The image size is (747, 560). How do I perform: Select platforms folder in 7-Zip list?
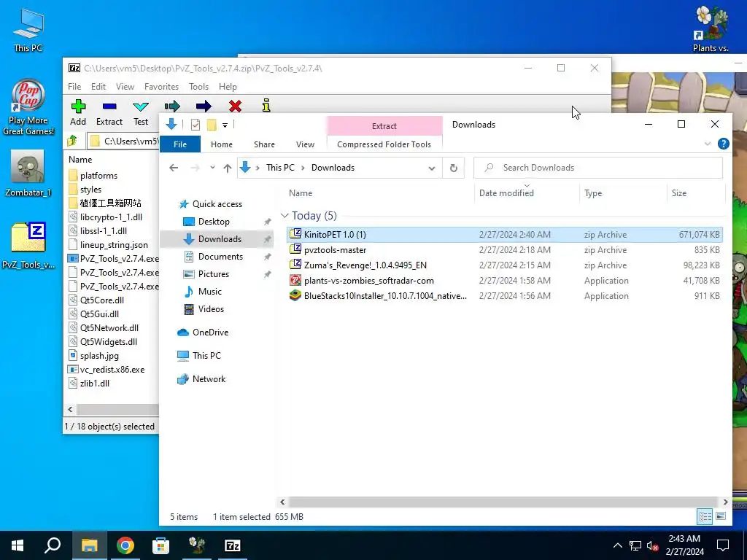pos(98,176)
